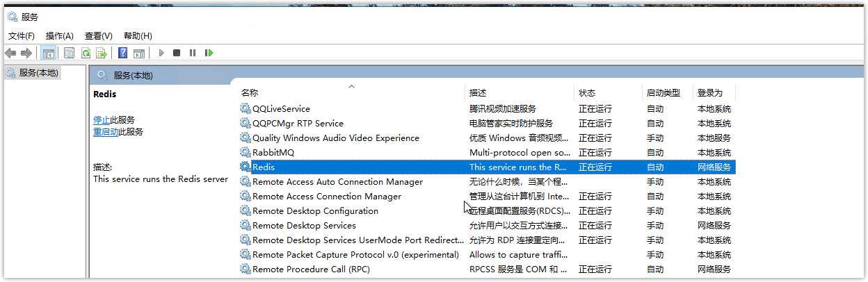Image resolution: width=868 pixels, height=282 pixels.
Task: Click the 停止 link to stop Redis
Action: pos(102,119)
